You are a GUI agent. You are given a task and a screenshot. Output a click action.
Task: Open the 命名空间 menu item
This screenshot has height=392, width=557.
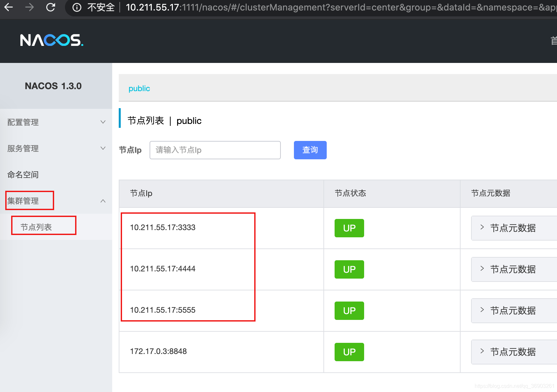coord(56,174)
